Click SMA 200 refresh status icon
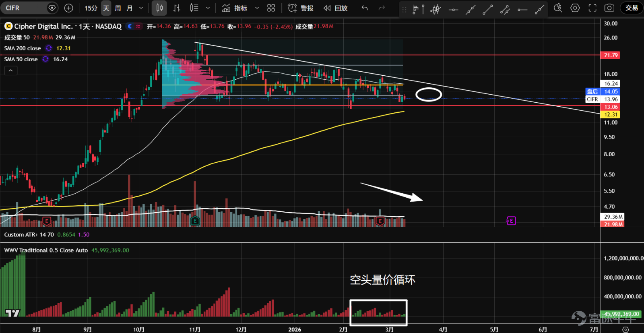 (49, 48)
